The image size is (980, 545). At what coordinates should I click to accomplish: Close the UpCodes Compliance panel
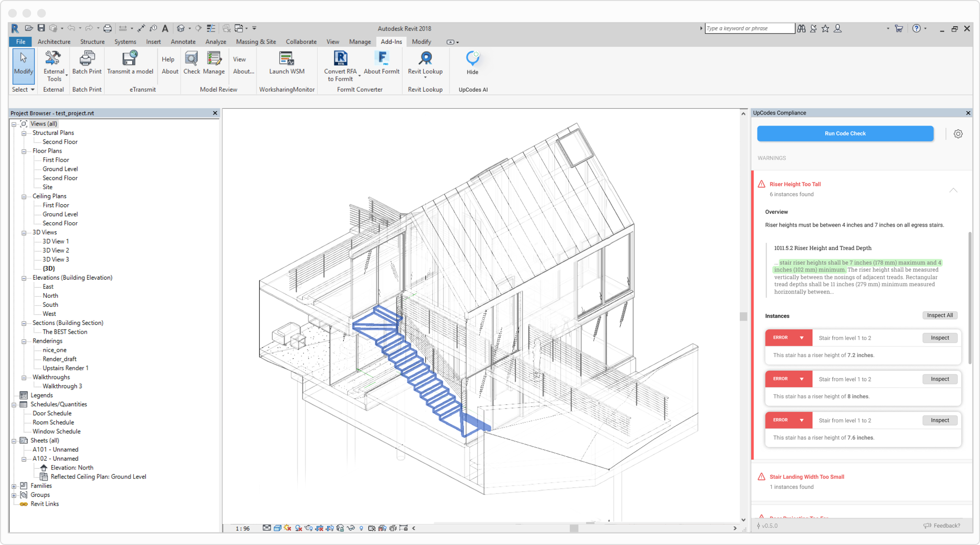968,113
